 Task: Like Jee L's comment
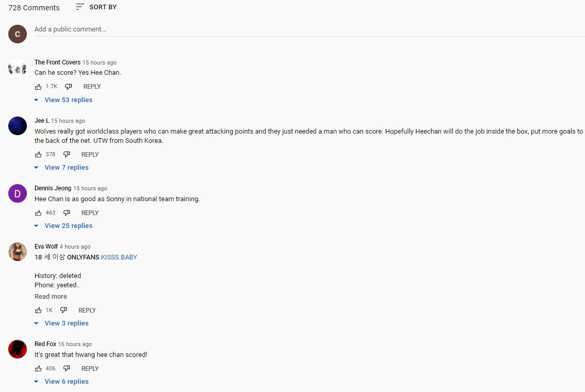click(38, 155)
